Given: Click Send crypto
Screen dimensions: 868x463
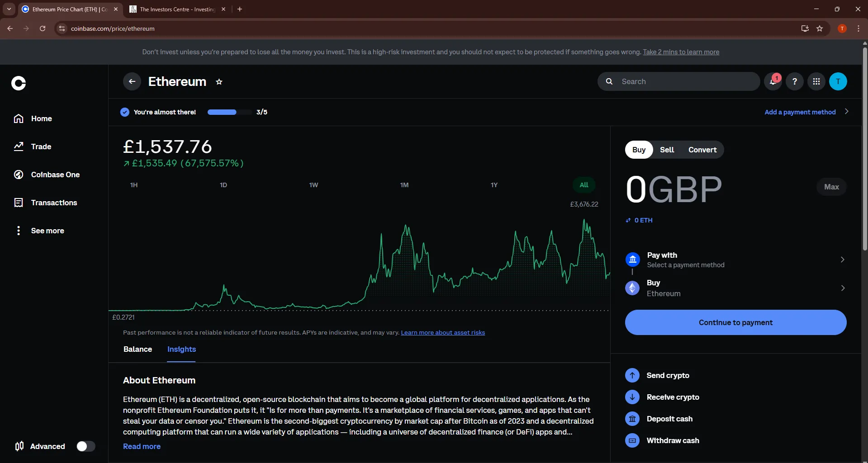Looking at the screenshot, I should (657, 375).
